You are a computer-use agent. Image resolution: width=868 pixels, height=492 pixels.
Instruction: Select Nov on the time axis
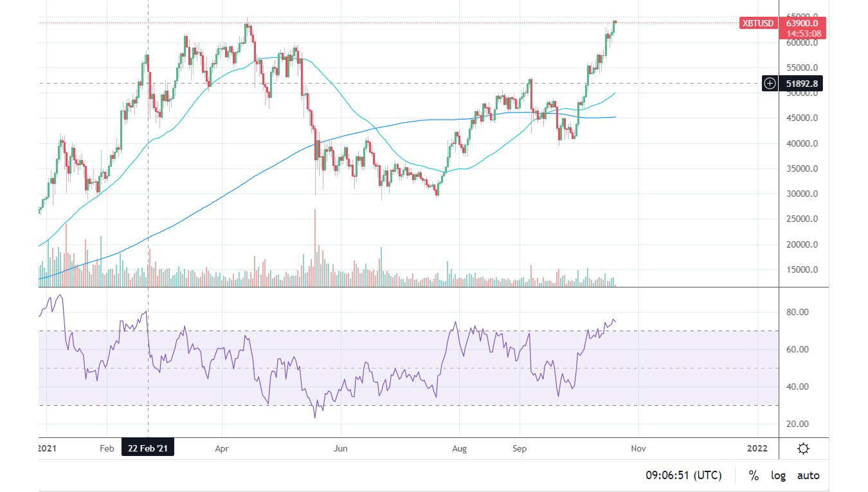point(638,448)
